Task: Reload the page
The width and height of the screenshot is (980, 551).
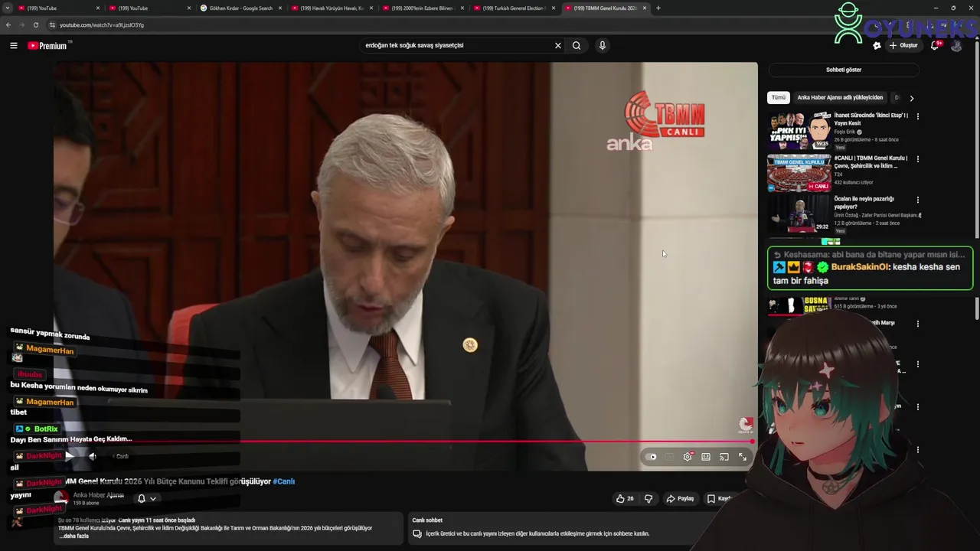Action: coord(36,25)
